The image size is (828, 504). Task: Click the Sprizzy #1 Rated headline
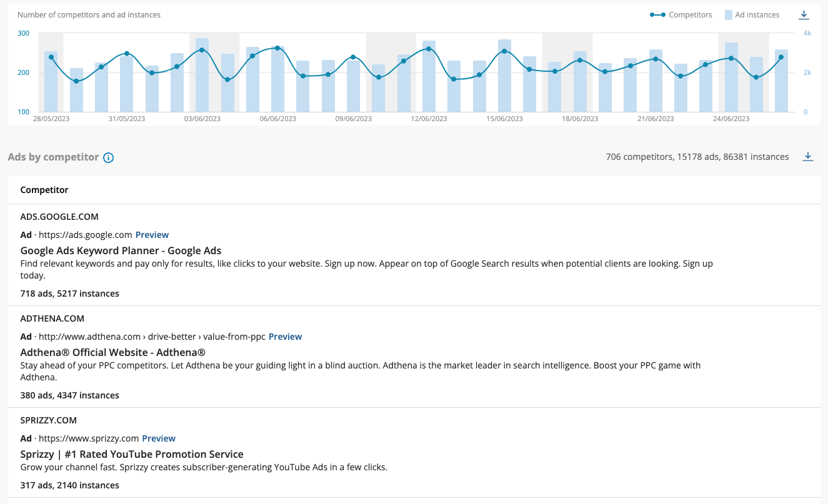tap(131, 453)
